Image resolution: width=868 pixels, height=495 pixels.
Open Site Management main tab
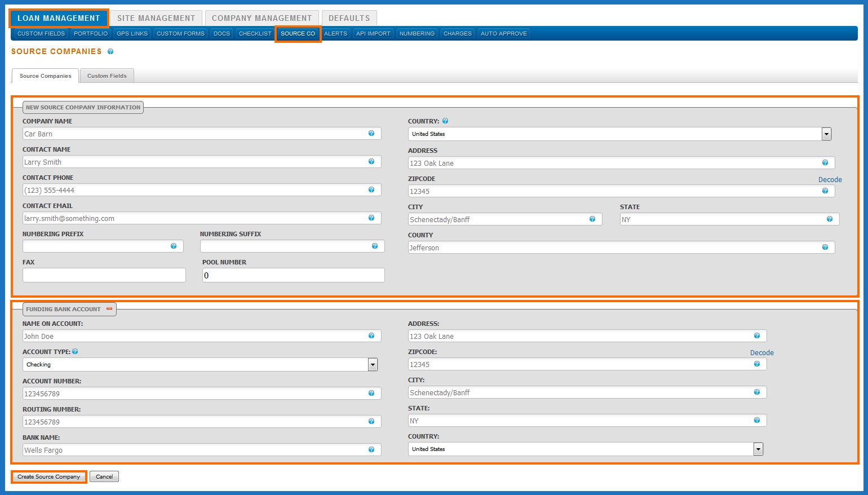(156, 18)
